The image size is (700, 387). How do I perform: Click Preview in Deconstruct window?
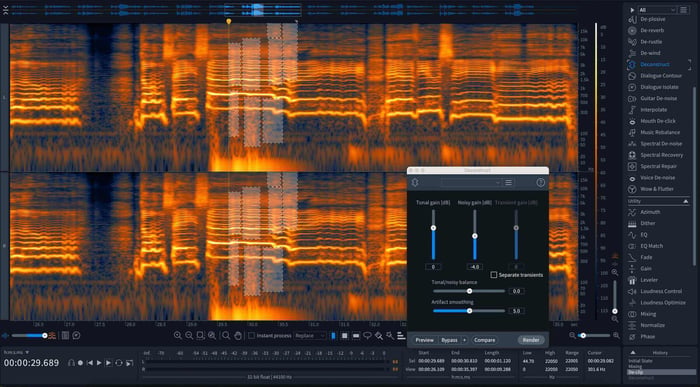pyautogui.click(x=424, y=340)
